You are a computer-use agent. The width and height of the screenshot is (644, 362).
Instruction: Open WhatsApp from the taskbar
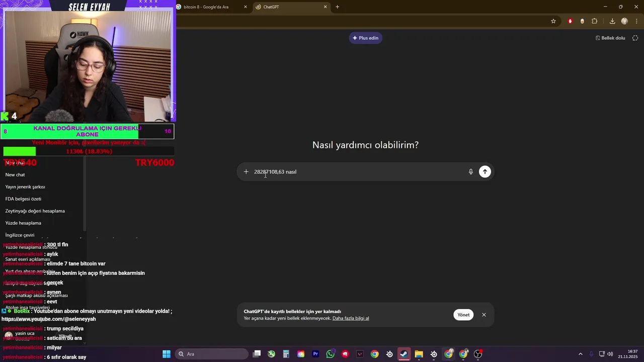click(330, 354)
